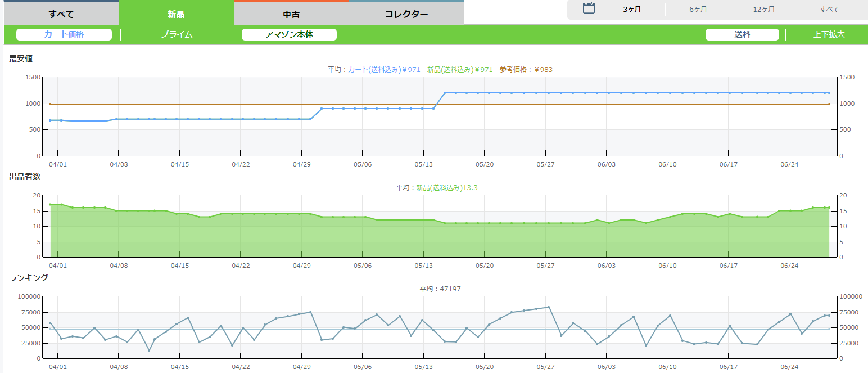The image size is (868, 373).
Task: Choose the 6ヶ月 time range
Action: pyautogui.click(x=698, y=10)
